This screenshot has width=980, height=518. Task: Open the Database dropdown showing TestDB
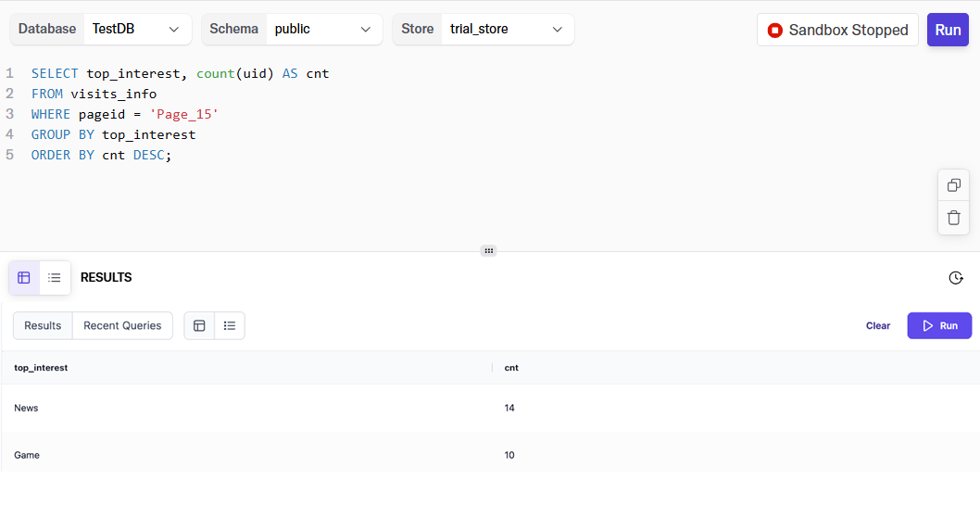(137, 29)
